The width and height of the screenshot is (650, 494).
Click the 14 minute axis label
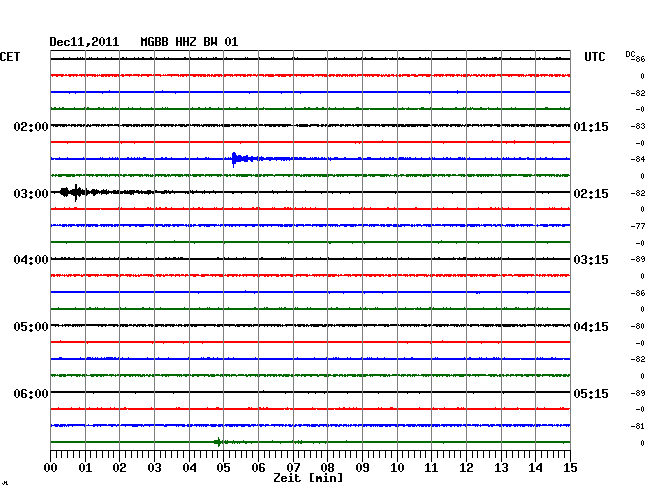pos(535,467)
